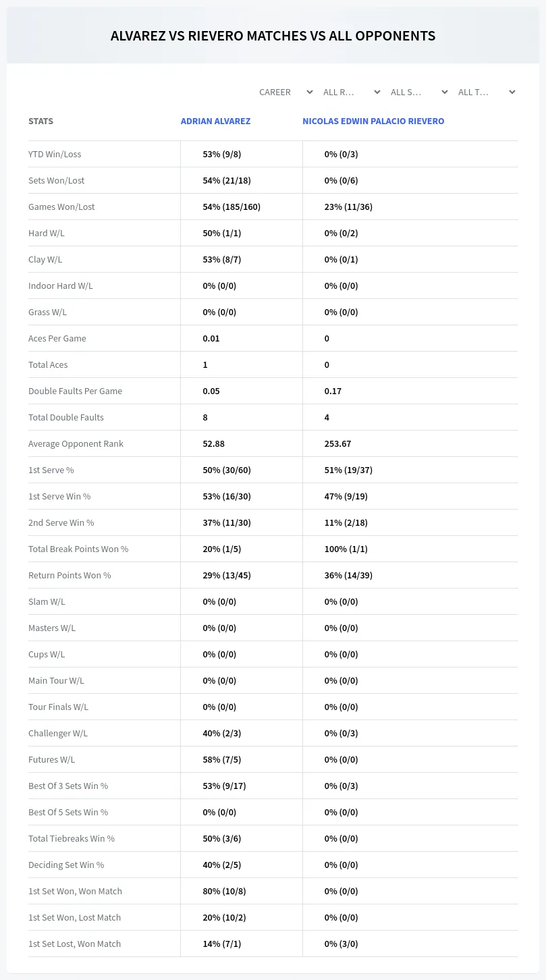Image resolution: width=546 pixels, height=980 pixels.
Task: Open the CAREER filter dropdown
Action: pos(285,92)
